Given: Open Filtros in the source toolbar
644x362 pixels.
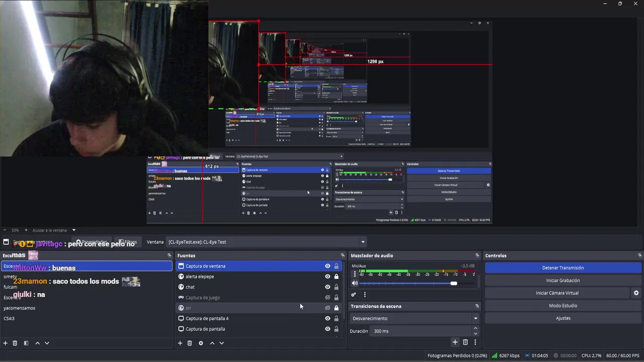Looking at the screenshot, I should click(x=127, y=242).
